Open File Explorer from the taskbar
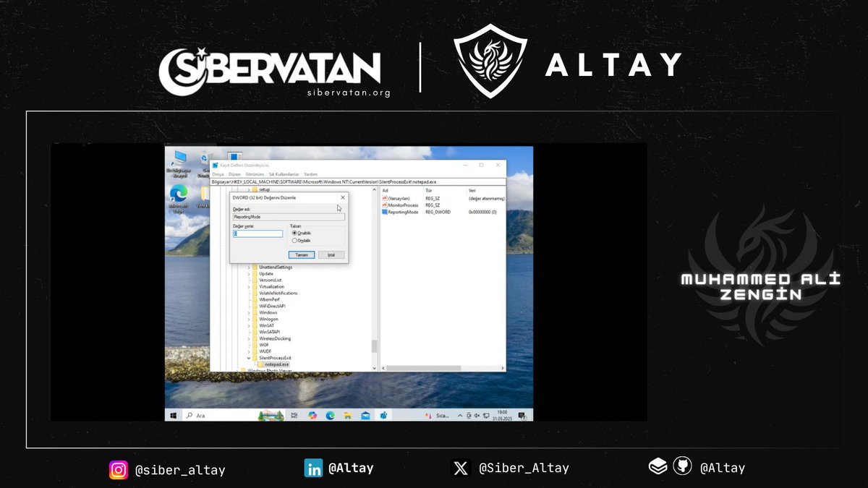 coord(348,416)
